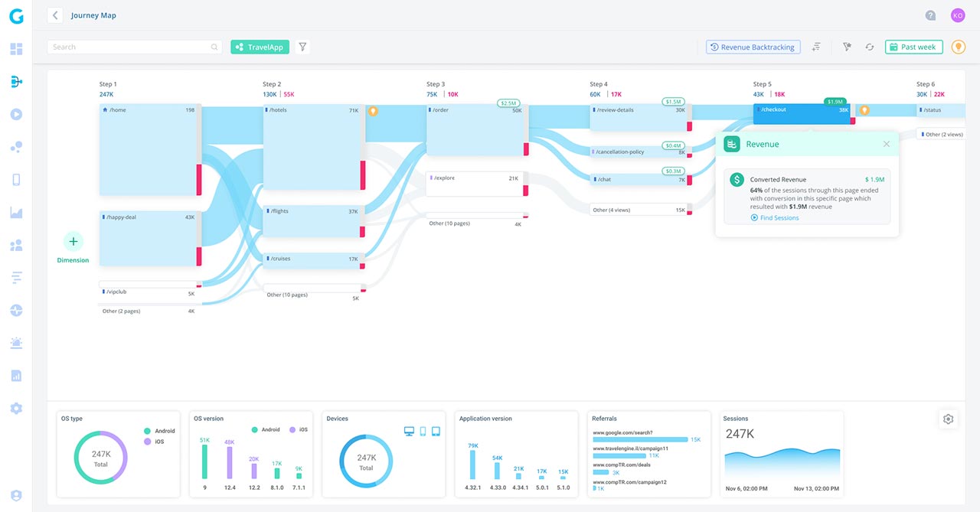The width and height of the screenshot is (980, 512).
Task: Click the orange insight bulb beside /checkout
Action: point(864,110)
